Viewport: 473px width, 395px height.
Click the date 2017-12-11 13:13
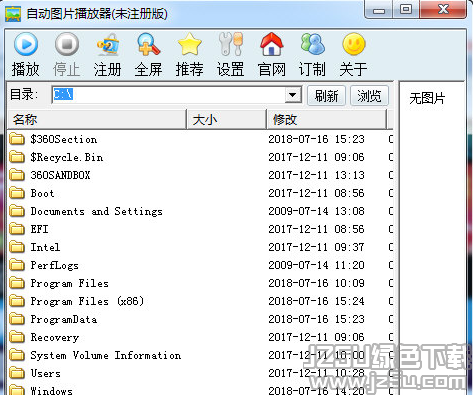tap(316, 175)
